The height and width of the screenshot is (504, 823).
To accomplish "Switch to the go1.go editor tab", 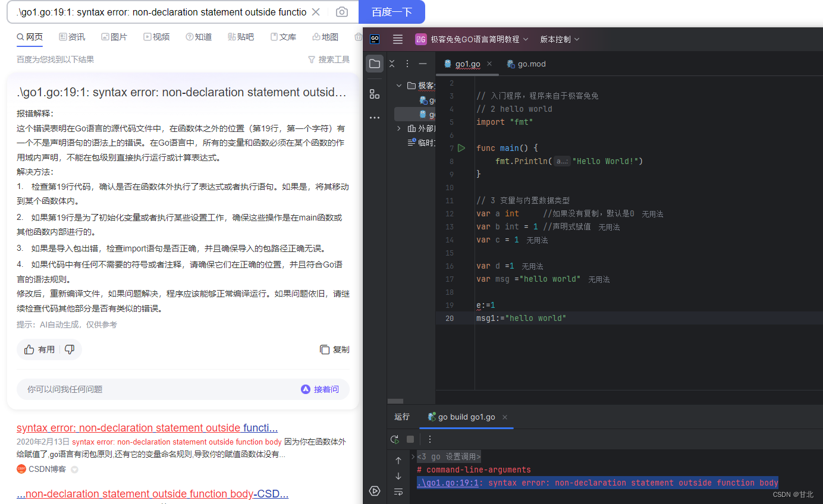I will 467,64.
